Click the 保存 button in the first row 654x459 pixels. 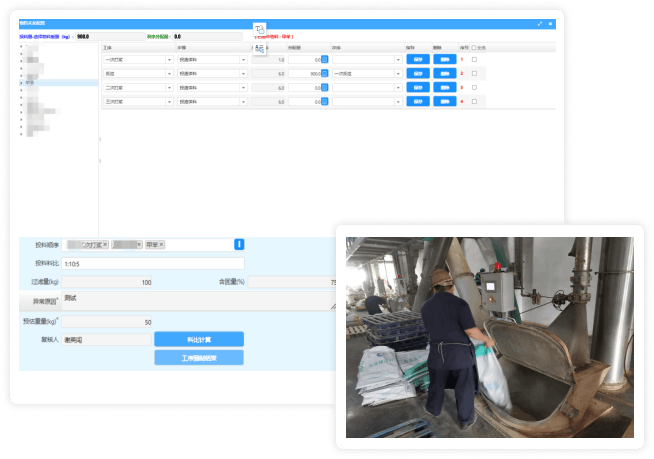pos(415,60)
